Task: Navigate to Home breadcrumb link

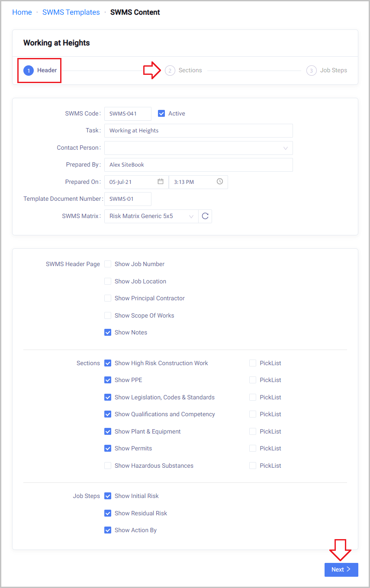Action: point(22,12)
